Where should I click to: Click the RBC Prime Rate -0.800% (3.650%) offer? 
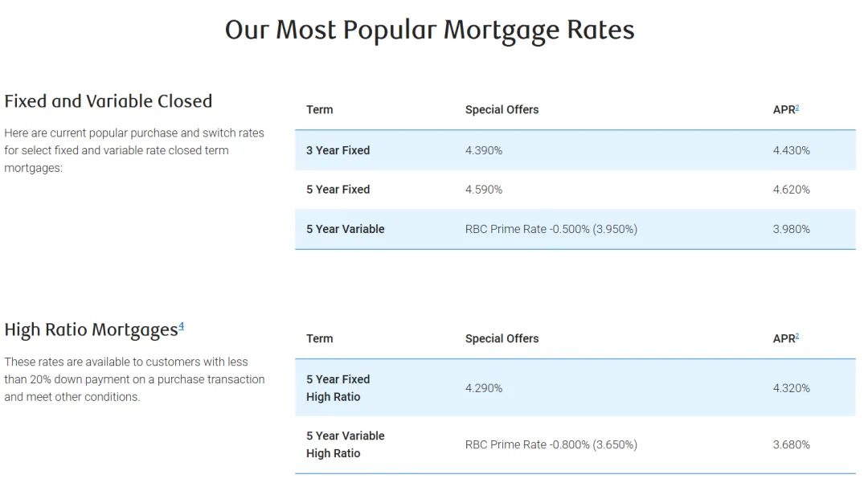point(551,444)
